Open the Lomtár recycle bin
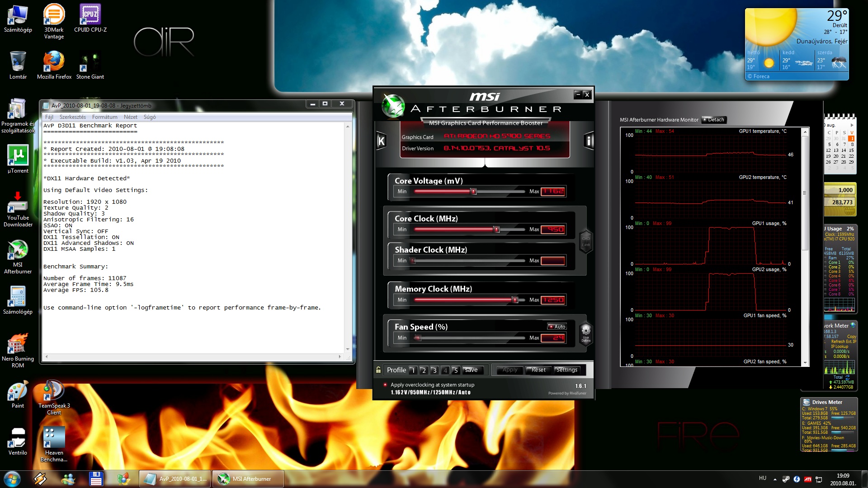 pos(18,66)
